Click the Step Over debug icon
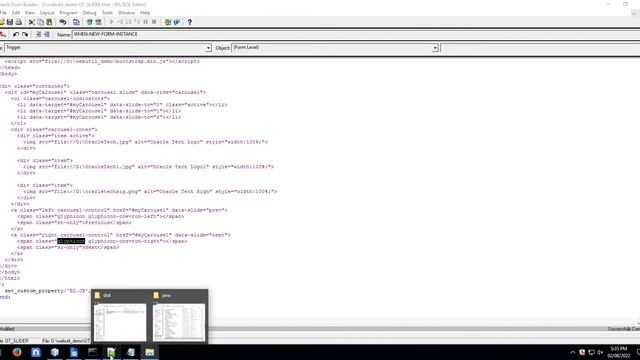 pyautogui.click(x=129, y=22)
